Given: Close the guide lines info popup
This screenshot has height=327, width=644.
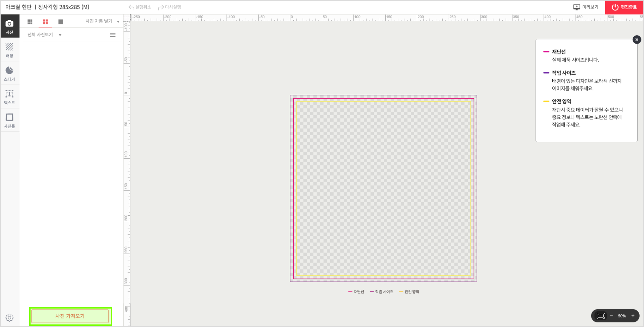Looking at the screenshot, I should point(637,40).
